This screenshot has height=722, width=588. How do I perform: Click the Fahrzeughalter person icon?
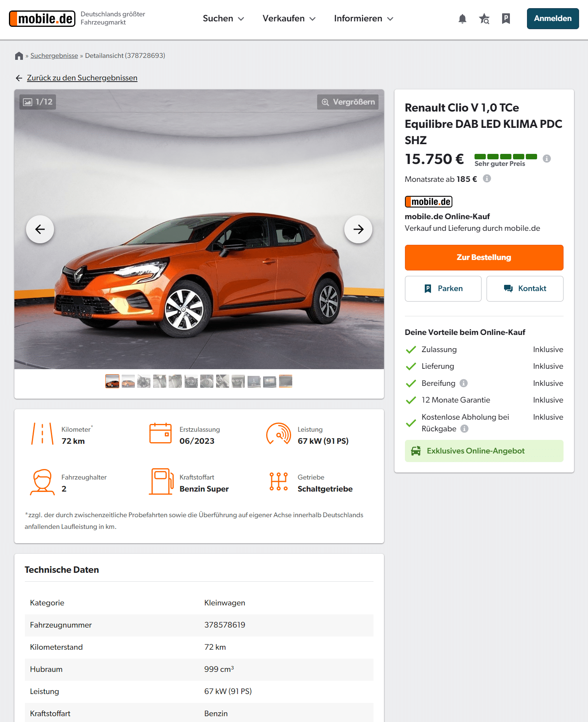(42, 482)
